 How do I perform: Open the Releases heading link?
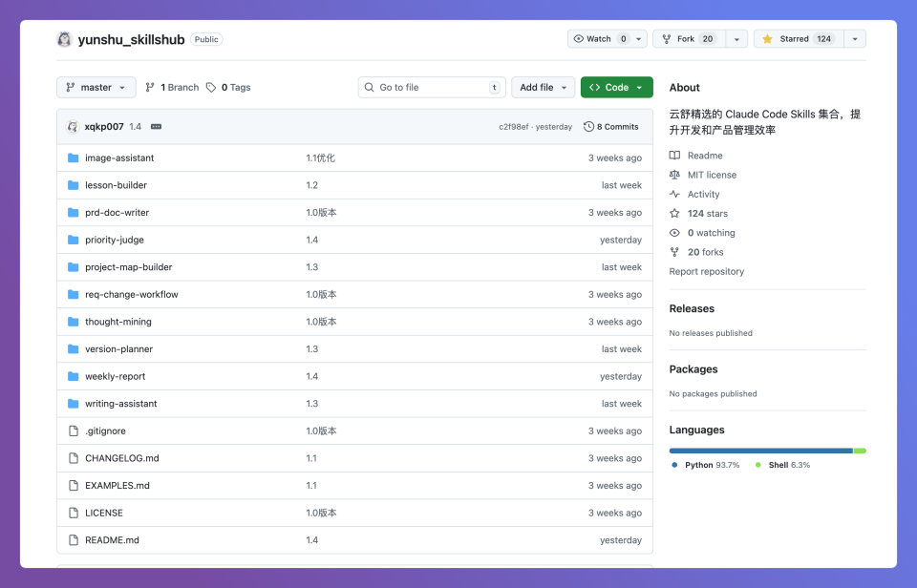point(692,308)
